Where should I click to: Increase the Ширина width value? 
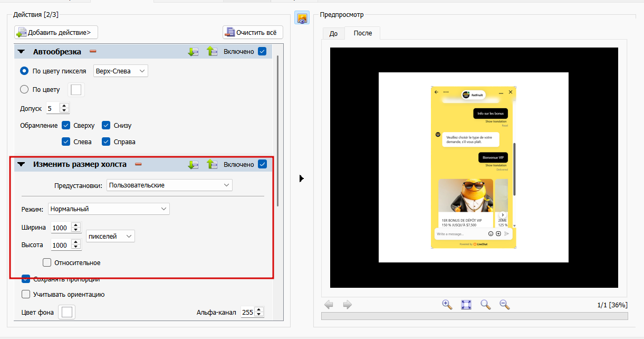coord(75,225)
